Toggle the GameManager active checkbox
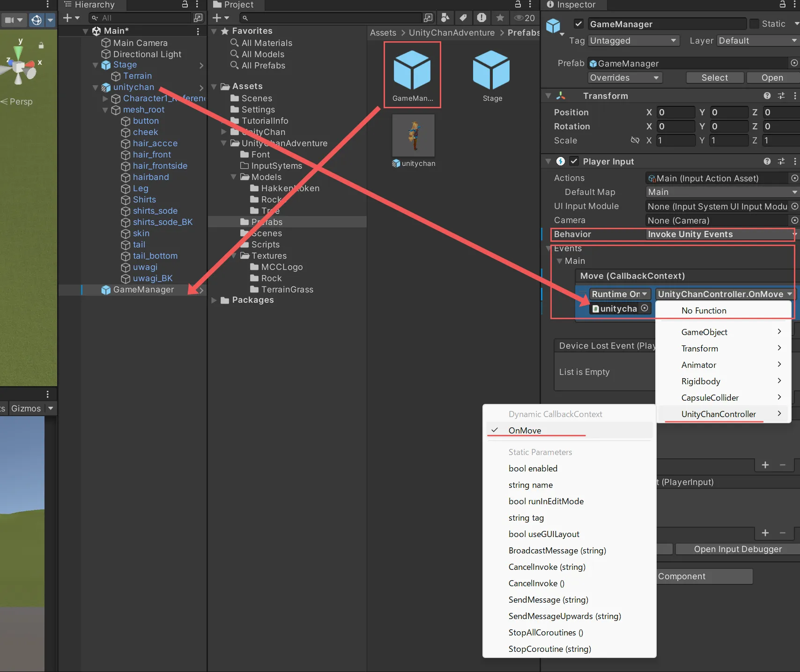 tap(579, 24)
